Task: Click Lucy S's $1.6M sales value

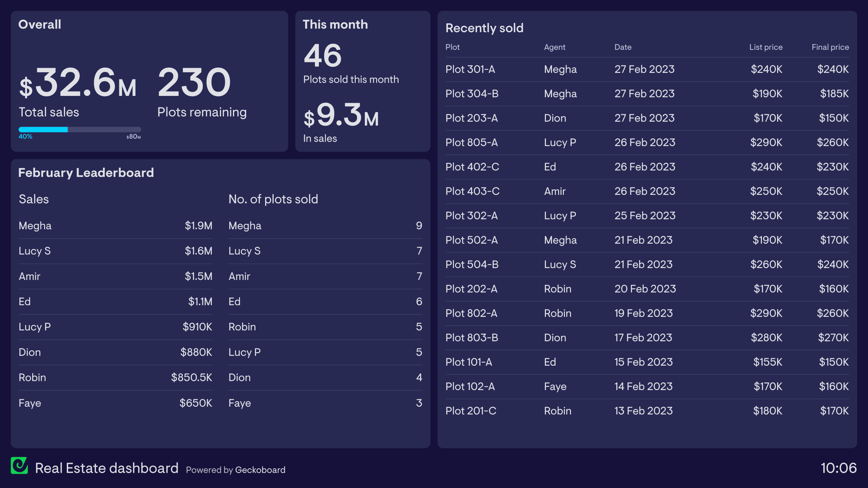Action: (198, 251)
